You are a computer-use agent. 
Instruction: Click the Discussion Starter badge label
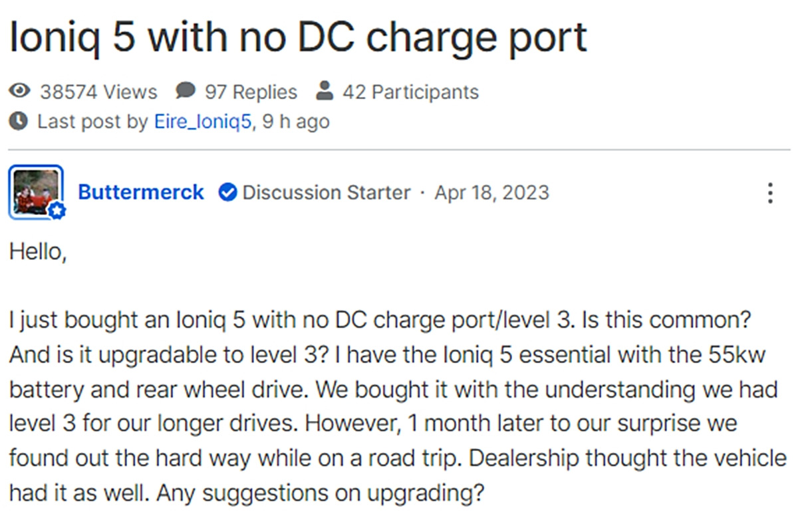[326, 193]
